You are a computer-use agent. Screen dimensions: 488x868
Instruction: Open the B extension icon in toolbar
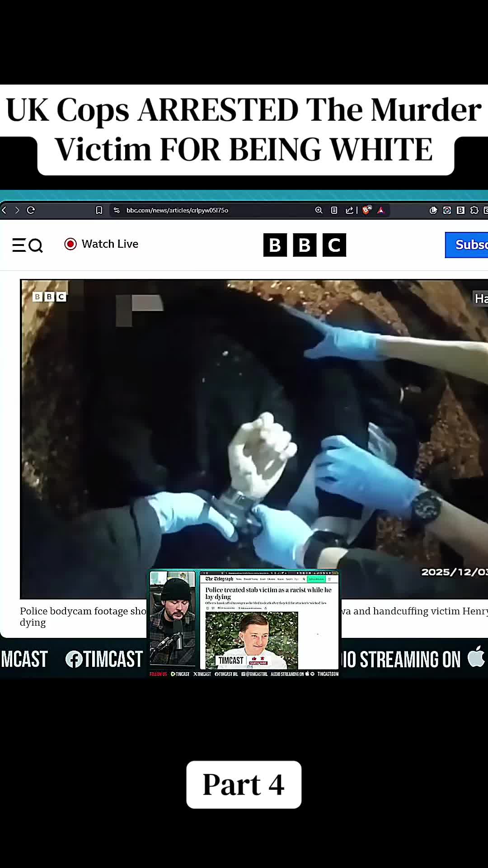tap(460, 210)
